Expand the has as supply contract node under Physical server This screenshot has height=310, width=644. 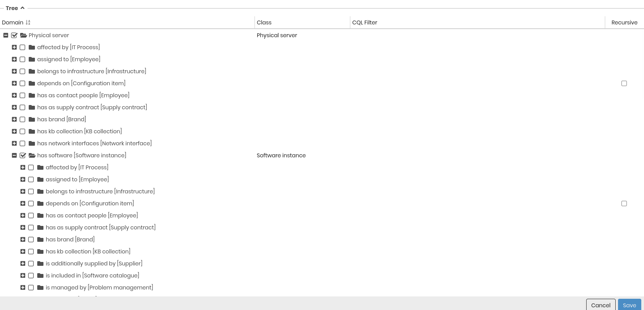click(x=14, y=107)
